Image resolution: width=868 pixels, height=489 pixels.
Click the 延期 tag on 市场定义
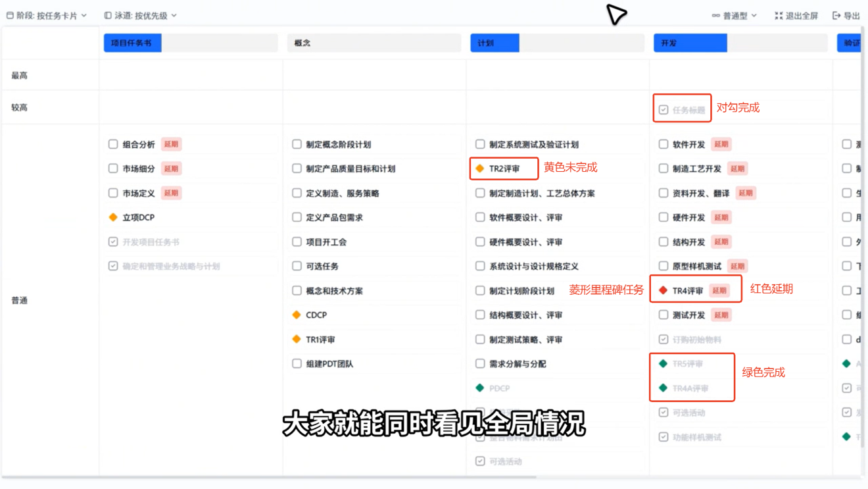coord(171,193)
